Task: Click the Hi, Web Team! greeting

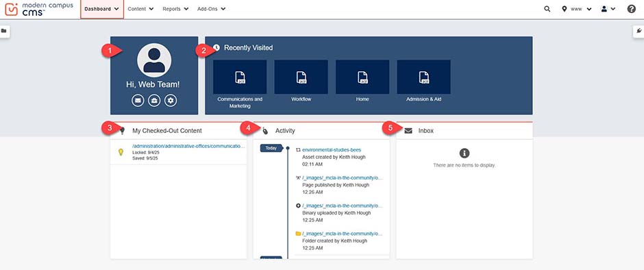Action: 153,85
